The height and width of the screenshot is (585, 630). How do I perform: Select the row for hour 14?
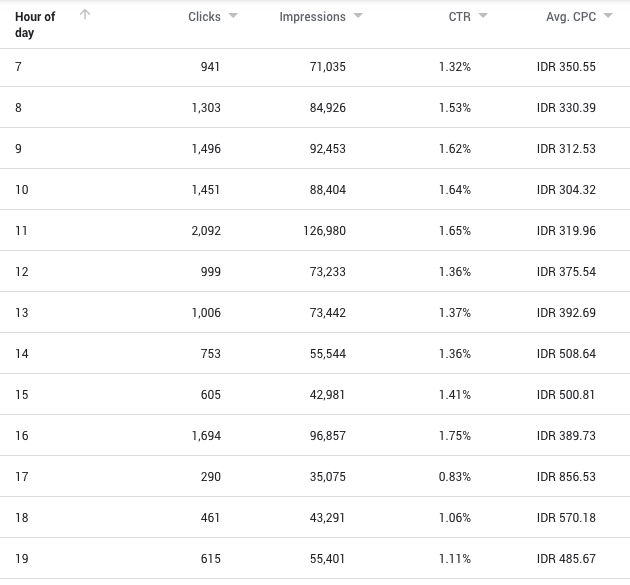pyautogui.click(x=315, y=354)
